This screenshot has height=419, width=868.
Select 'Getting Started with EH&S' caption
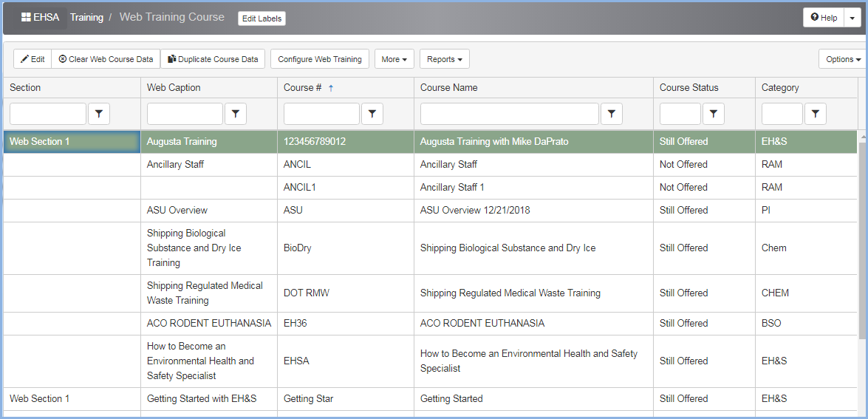pyautogui.click(x=209, y=398)
